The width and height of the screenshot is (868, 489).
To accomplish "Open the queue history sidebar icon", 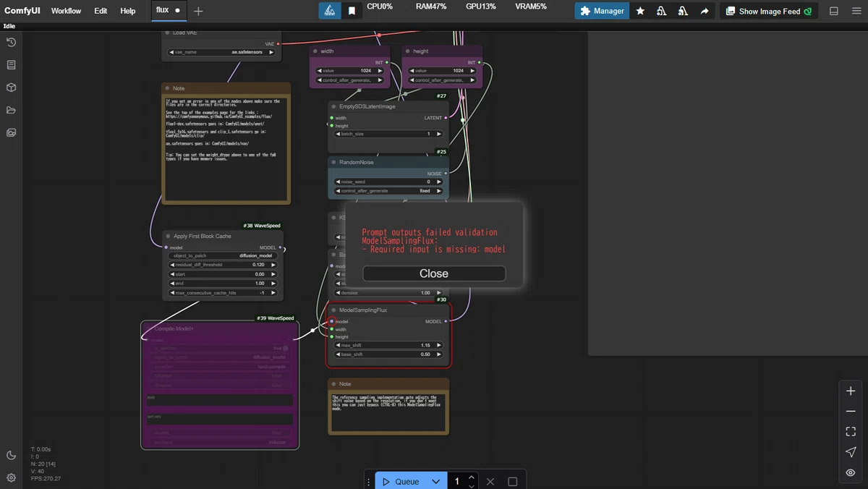I will click(11, 43).
